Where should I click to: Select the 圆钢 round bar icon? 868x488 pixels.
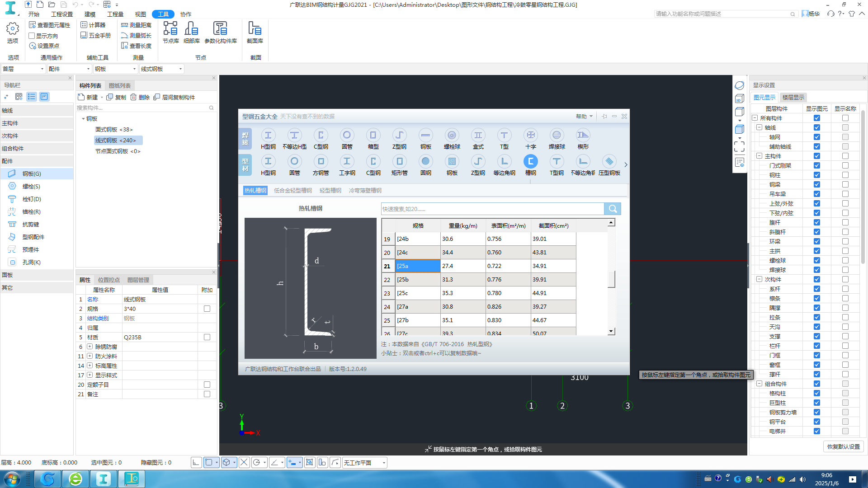pyautogui.click(x=425, y=165)
